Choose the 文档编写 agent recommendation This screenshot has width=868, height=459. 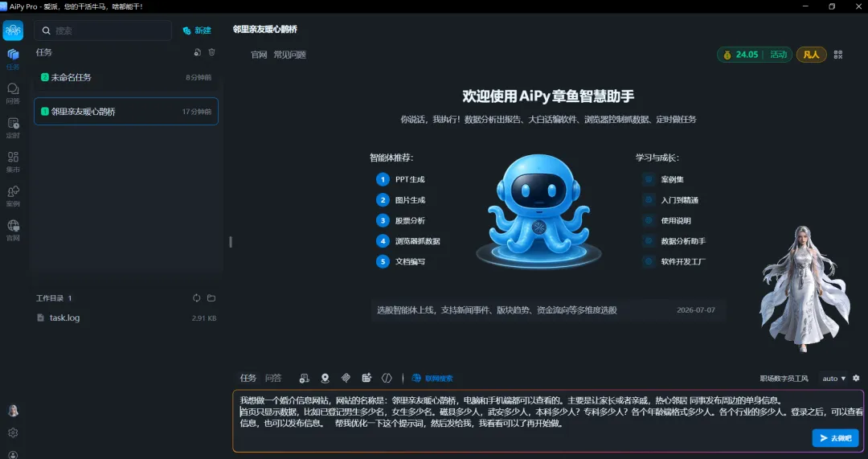pos(400,261)
